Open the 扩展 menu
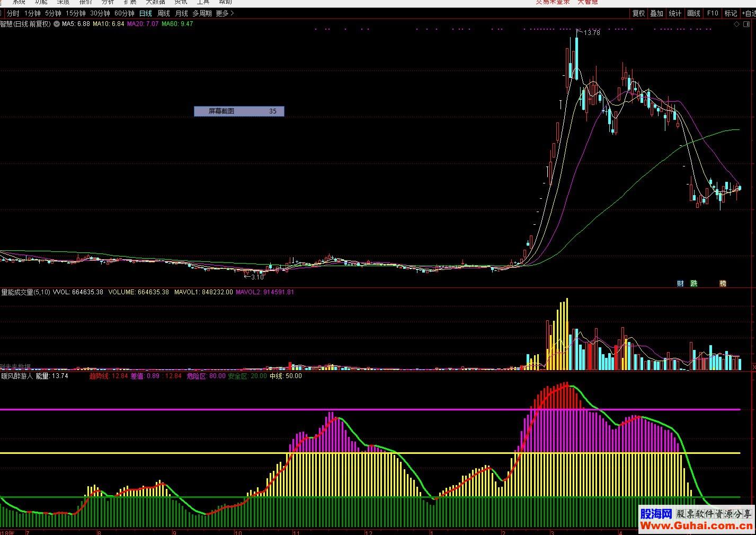756x535 pixels. point(130,2)
